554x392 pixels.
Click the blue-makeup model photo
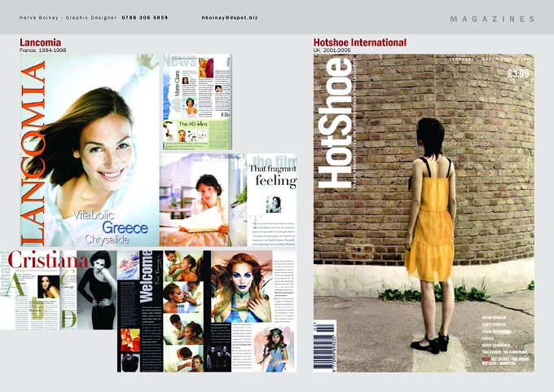click(242, 286)
